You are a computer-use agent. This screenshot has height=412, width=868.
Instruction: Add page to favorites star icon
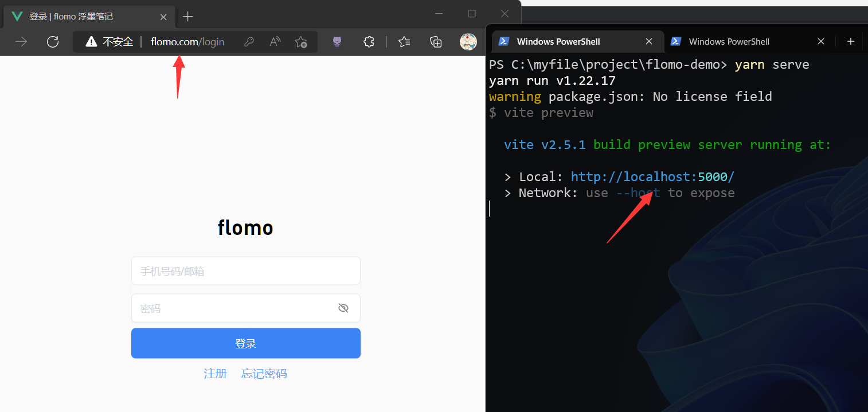pyautogui.click(x=301, y=42)
